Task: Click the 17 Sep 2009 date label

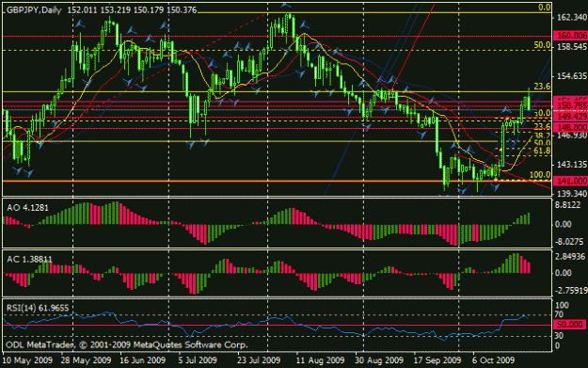Action: point(437,360)
